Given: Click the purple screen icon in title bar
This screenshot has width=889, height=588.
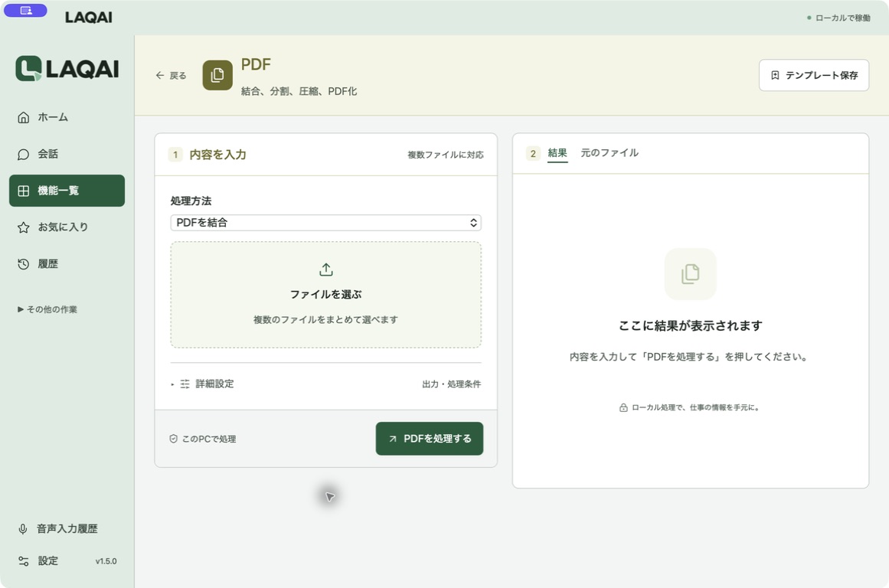Looking at the screenshot, I should 25,10.
